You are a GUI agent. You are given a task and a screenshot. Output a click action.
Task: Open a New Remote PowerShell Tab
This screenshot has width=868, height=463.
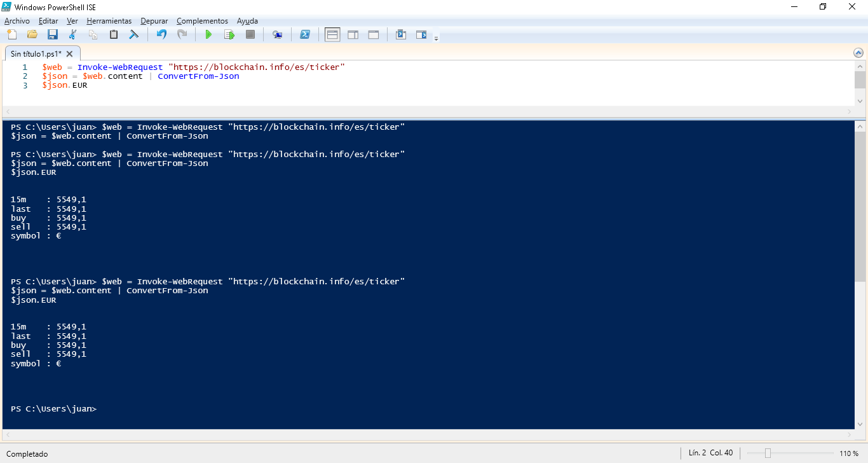[277, 34]
